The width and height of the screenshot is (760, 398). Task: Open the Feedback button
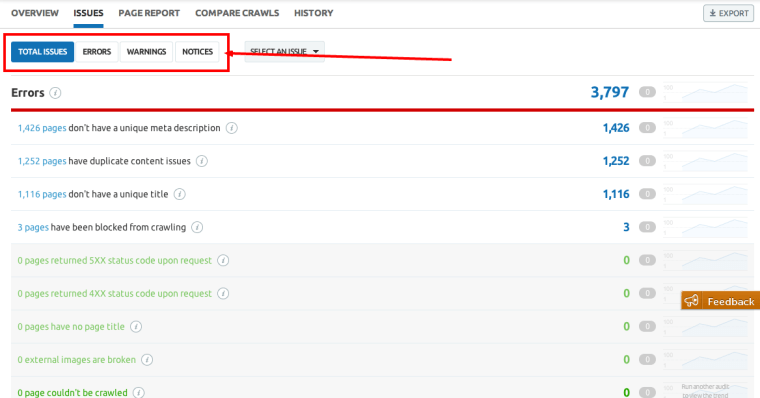tap(721, 301)
